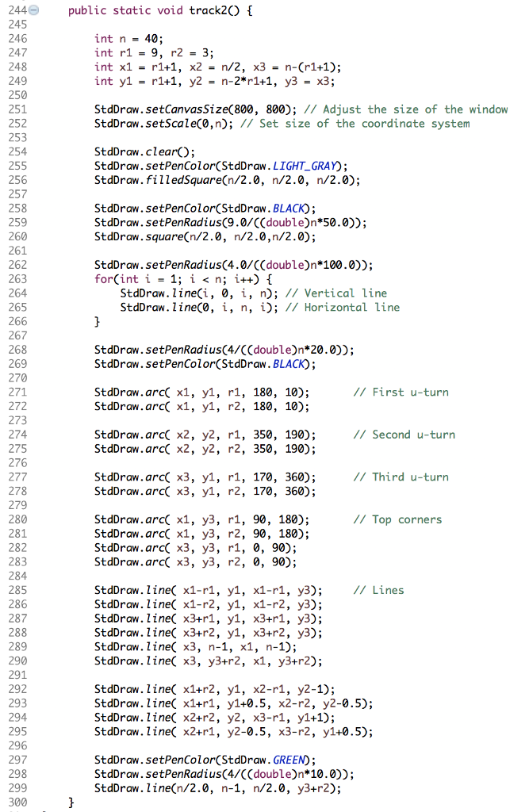Click the 'Top corners' comment
The width and height of the screenshot is (529, 812).
coord(397,520)
